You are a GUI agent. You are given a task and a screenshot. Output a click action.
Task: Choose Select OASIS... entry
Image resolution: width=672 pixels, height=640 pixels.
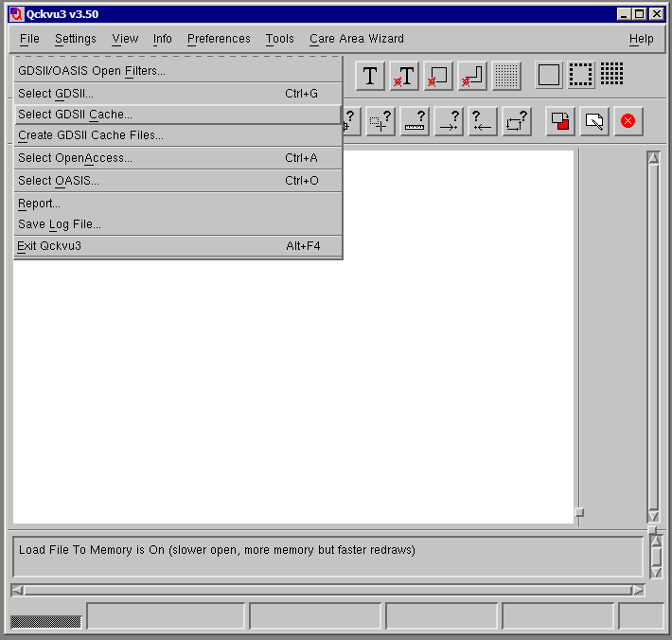pyautogui.click(x=178, y=181)
